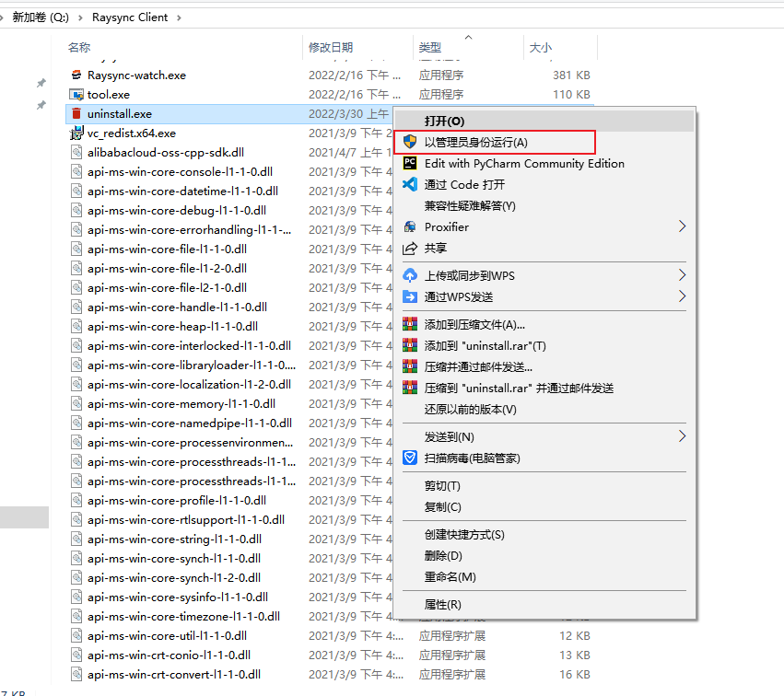This screenshot has width=784, height=696.
Task: Click the 电脑管家 shield icon for virus scan
Action: pos(408,458)
